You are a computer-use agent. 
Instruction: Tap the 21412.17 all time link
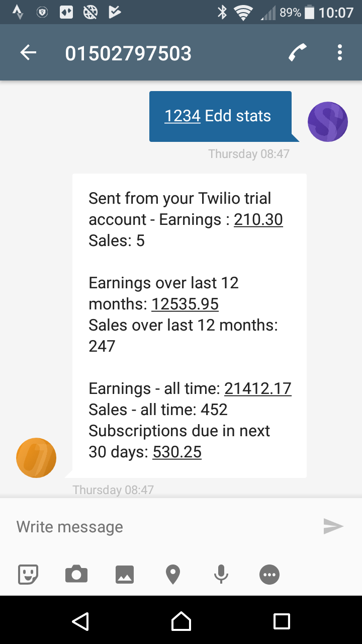pyautogui.click(x=258, y=388)
